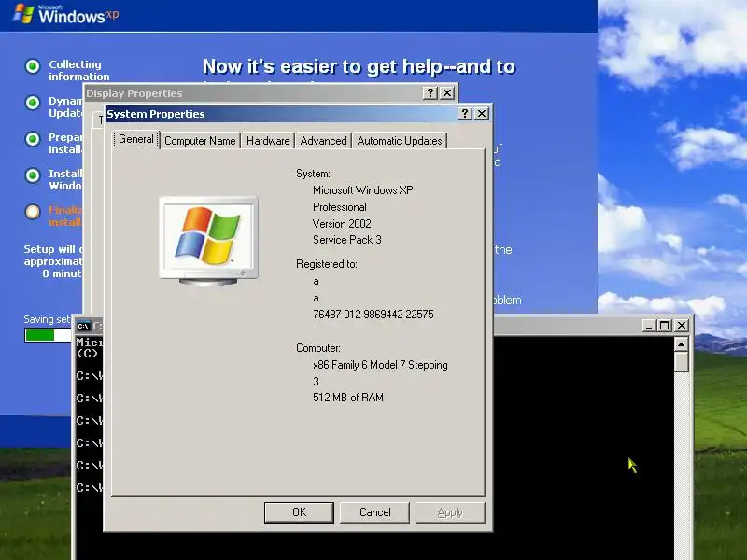Click the Finalizing installation step indicator

33,212
